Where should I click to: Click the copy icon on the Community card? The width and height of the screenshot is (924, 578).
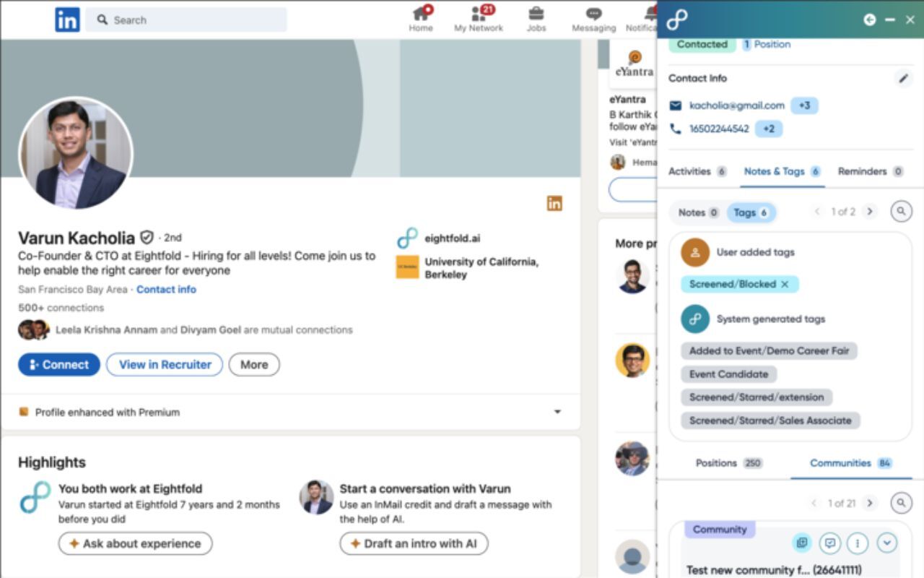click(801, 543)
